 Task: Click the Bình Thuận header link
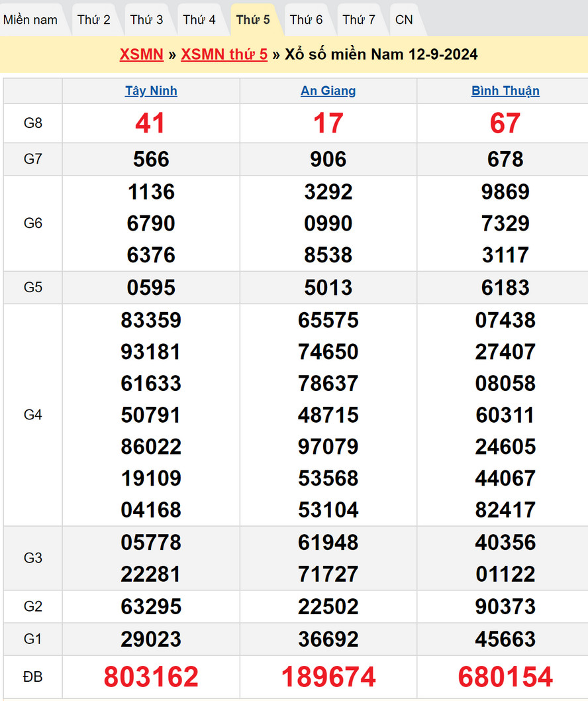pyautogui.click(x=505, y=91)
